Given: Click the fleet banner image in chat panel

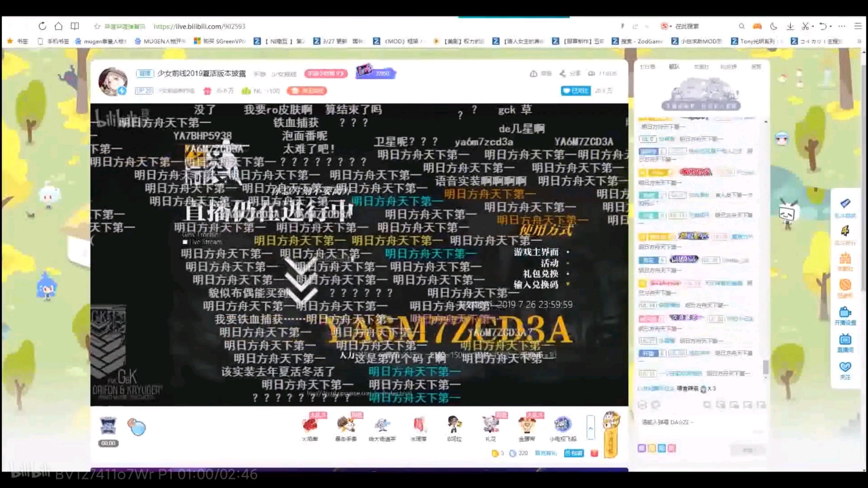Looking at the screenshot, I should pos(701,94).
